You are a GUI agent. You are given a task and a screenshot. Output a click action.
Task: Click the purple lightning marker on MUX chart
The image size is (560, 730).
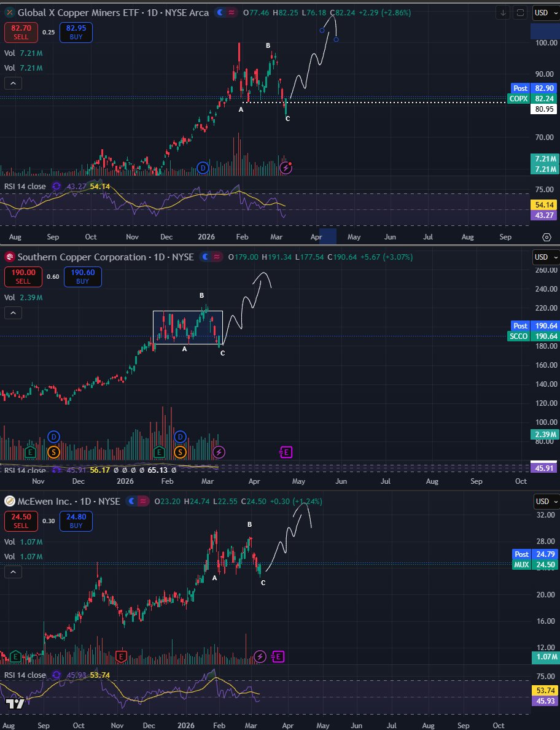pyautogui.click(x=260, y=656)
